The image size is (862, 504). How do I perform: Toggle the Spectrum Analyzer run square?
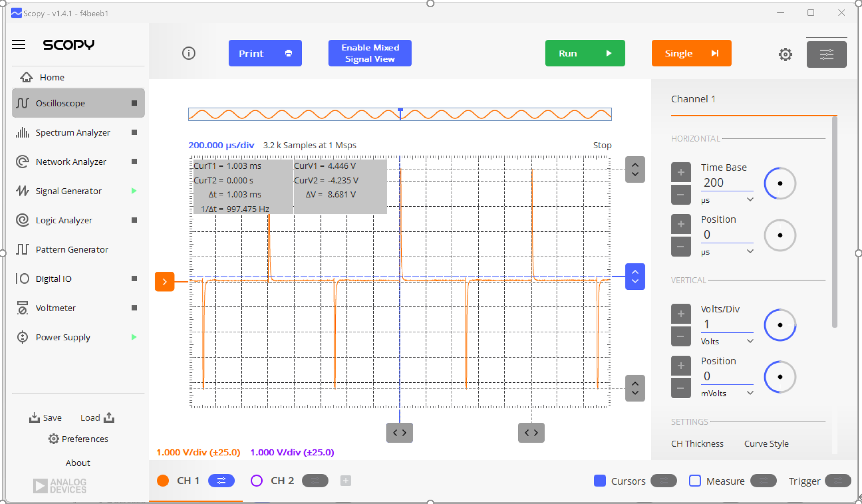(x=134, y=132)
